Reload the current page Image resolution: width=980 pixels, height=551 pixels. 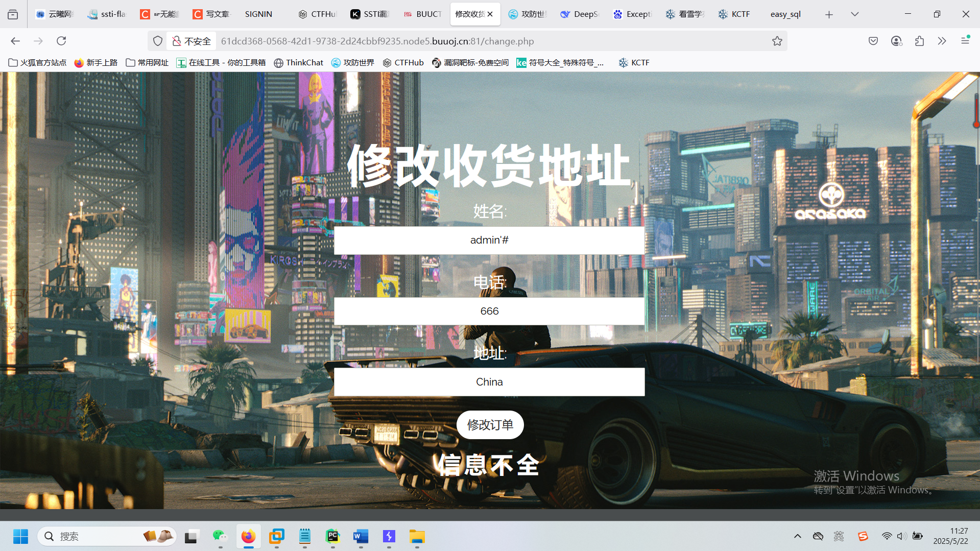click(61, 41)
